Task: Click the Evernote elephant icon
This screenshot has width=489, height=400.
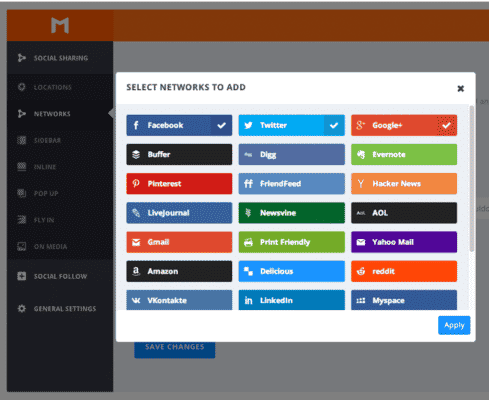Action: [361, 154]
